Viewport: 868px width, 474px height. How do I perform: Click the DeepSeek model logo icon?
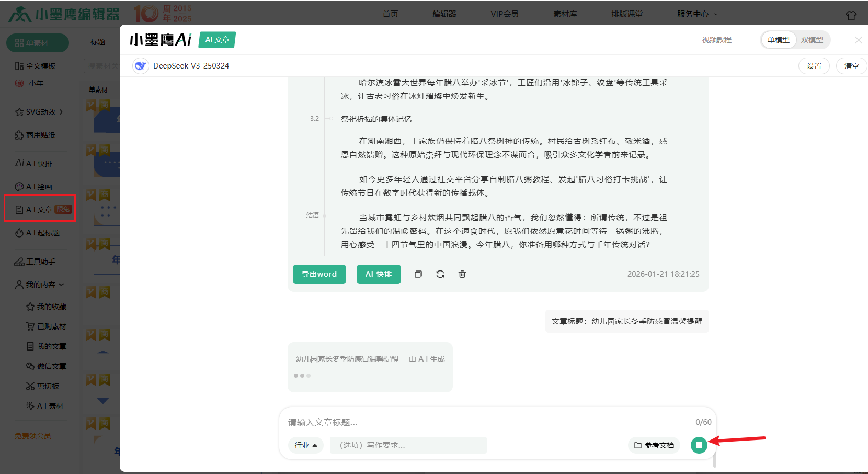[x=140, y=66]
